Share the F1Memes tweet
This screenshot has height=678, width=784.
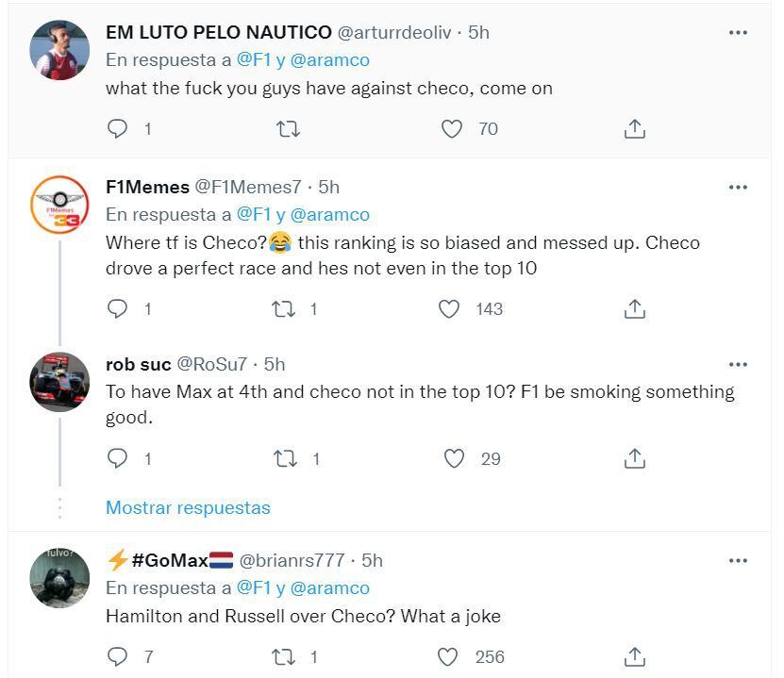click(635, 308)
